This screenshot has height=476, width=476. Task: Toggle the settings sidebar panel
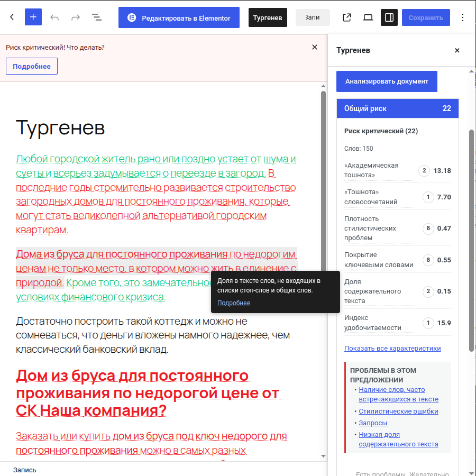389,17
